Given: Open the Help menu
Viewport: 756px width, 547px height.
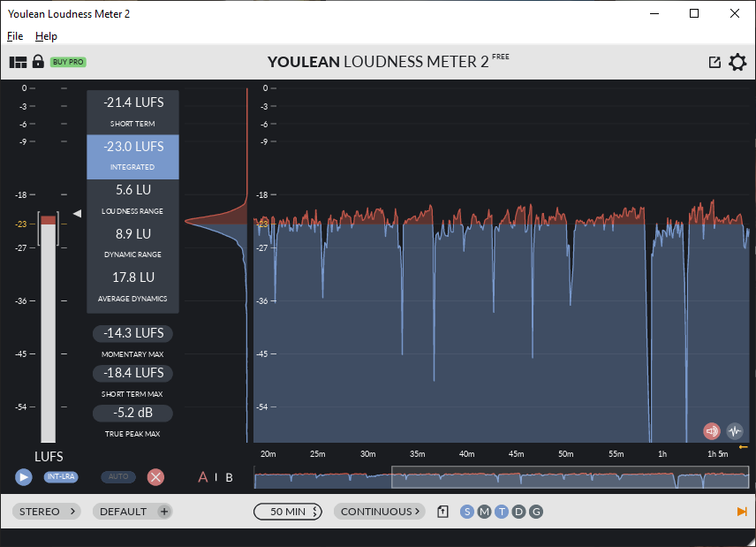Looking at the screenshot, I should tap(46, 36).
